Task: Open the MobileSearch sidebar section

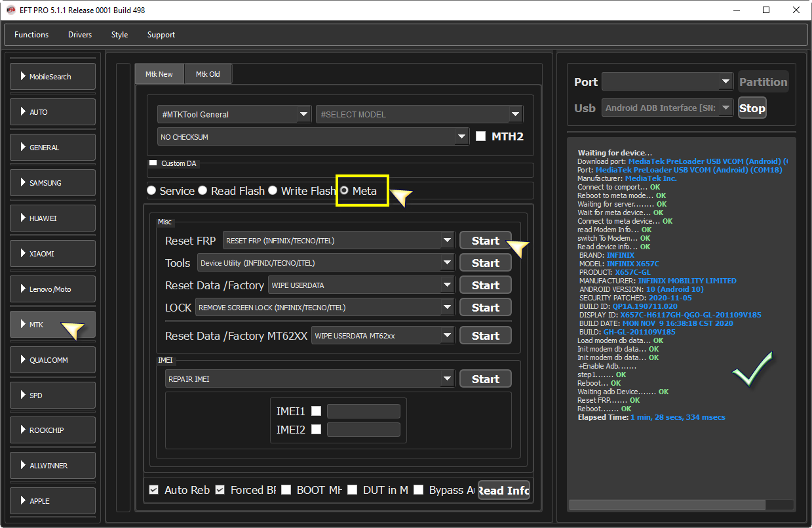Action: point(53,77)
